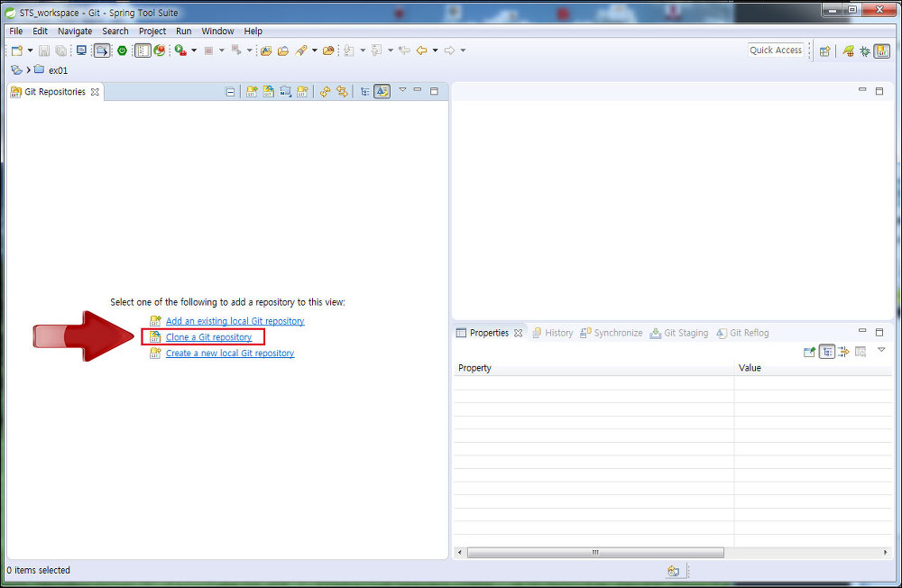902x588 pixels.
Task: Click Pin to Selection in Properties view
Action: (x=809, y=352)
